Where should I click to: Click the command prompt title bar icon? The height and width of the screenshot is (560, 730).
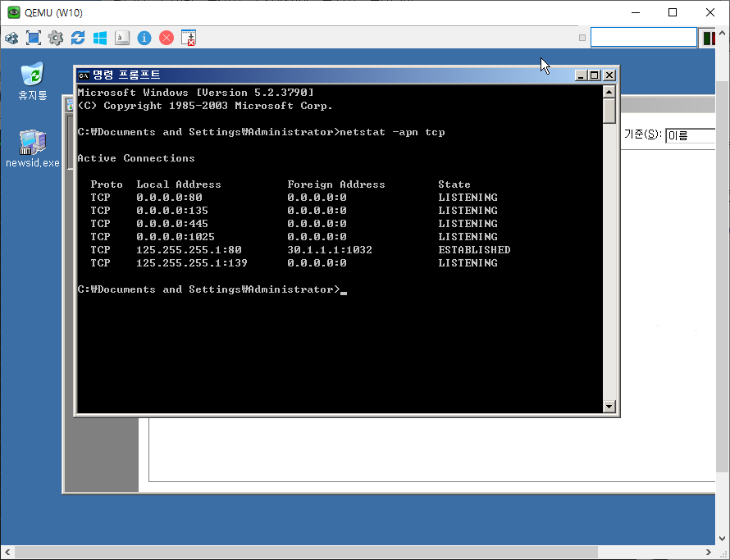[x=84, y=75]
